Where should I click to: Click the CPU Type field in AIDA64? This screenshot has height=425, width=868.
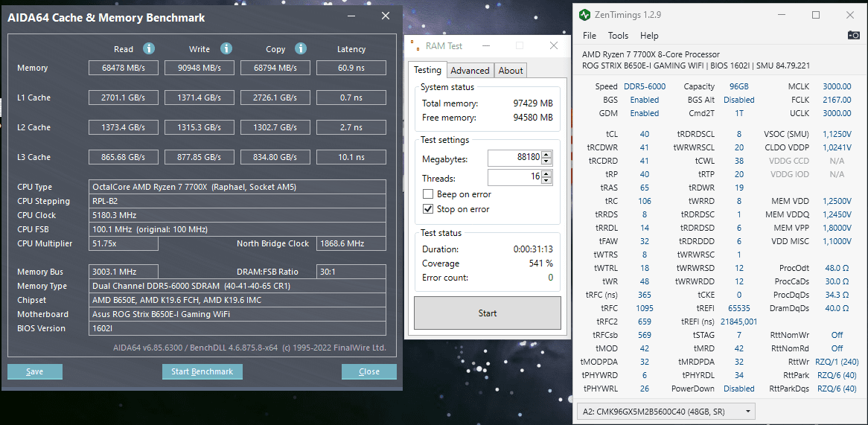(237, 187)
